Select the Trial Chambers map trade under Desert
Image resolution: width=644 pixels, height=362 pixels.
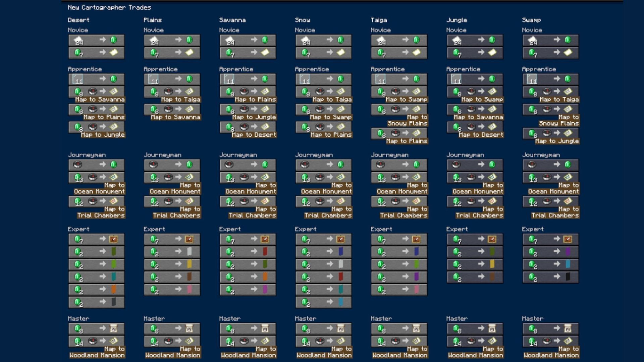(x=97, y=201)
